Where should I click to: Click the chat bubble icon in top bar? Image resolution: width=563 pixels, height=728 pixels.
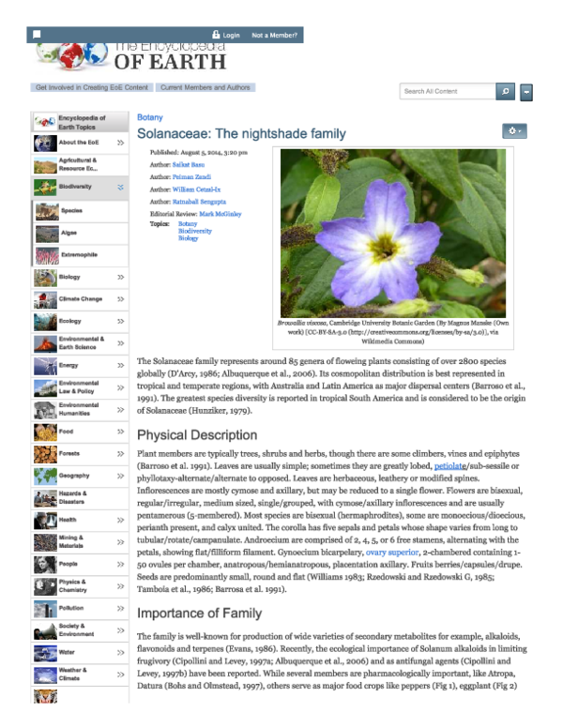tap(37, 35)
